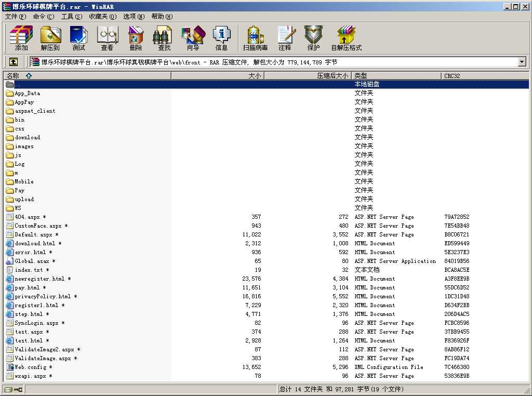This screenshot has height=396, width=532.
Task: Click the disk/key icon in status bar
Action: click(x=14, y=390)
